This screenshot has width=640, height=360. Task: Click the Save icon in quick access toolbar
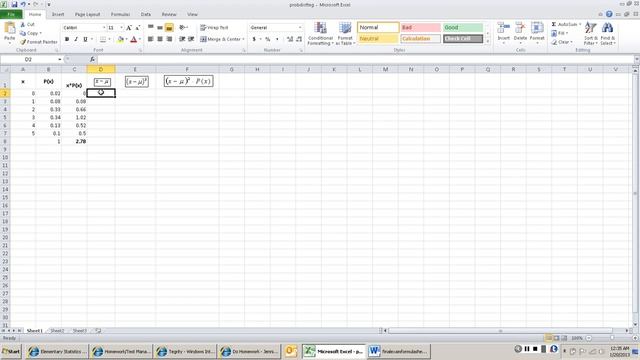(15, 4)
